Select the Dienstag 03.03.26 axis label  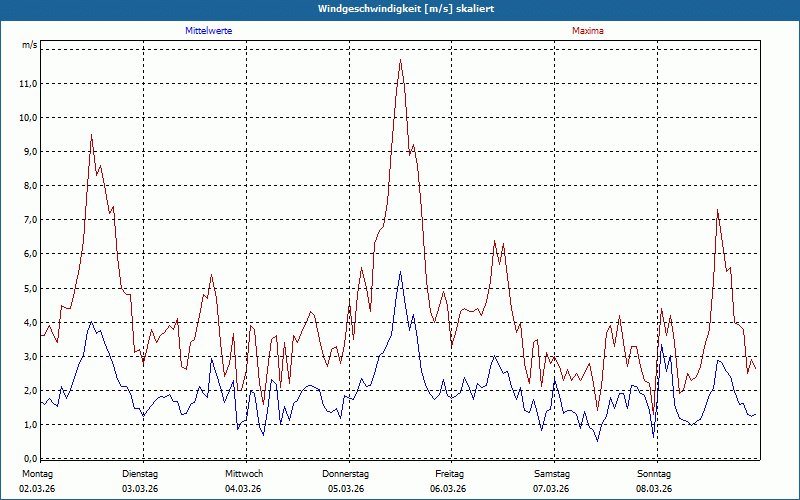pyautogui.click(x=140, y=481)
